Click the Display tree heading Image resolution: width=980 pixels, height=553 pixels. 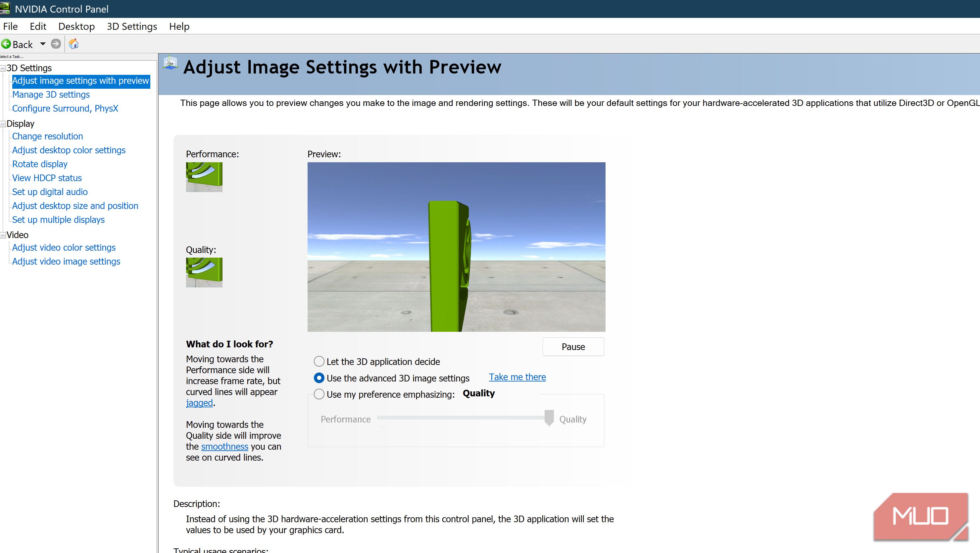coord(21,124)
